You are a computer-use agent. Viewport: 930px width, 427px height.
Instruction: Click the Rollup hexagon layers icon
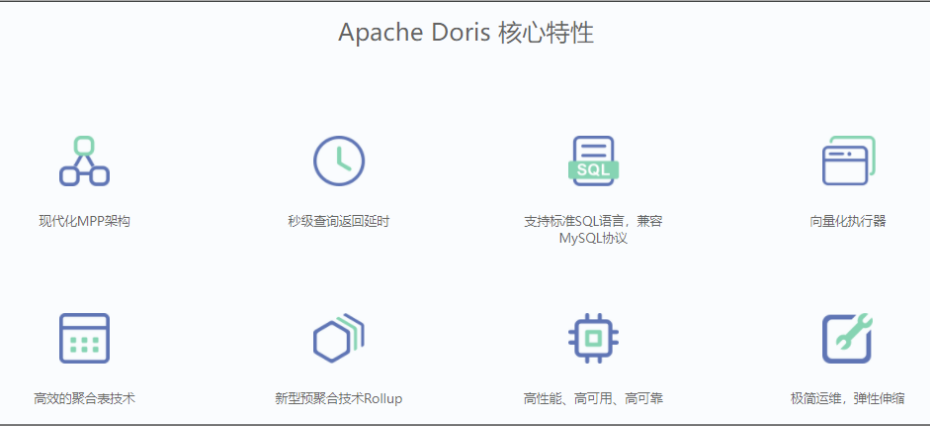339,338
